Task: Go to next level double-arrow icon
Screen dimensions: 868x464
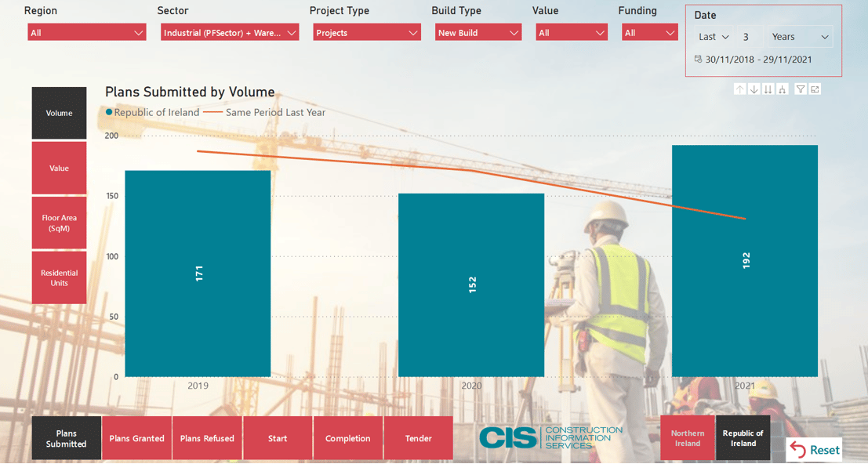Action: (768, 89)
